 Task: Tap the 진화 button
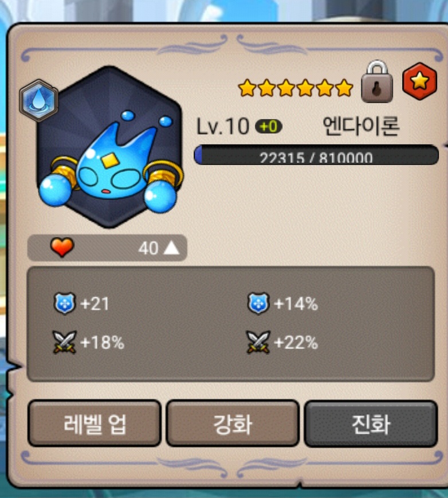[x=371, y=424]
